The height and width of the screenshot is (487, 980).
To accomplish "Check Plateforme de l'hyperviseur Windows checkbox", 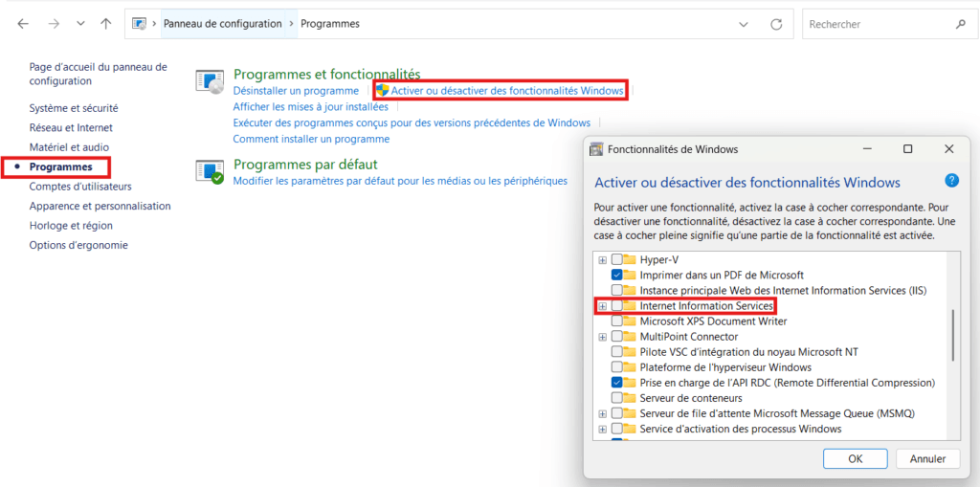I will [x=617, y=367].
